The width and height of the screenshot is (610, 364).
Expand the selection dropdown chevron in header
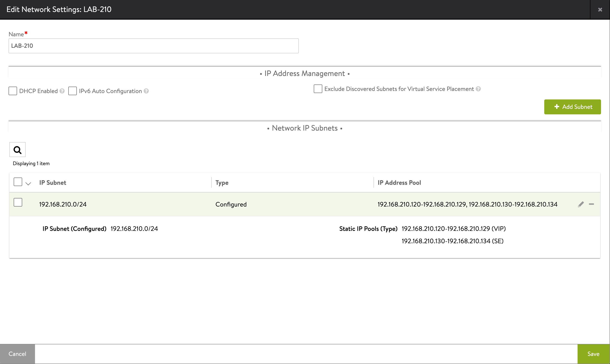coord(28,183)
